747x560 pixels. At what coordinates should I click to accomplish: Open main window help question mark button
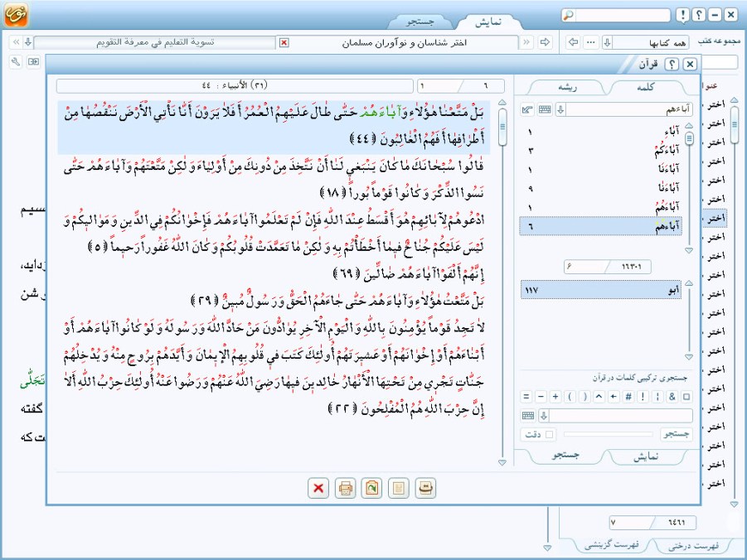pyautogui.click(x=699, y=15)
